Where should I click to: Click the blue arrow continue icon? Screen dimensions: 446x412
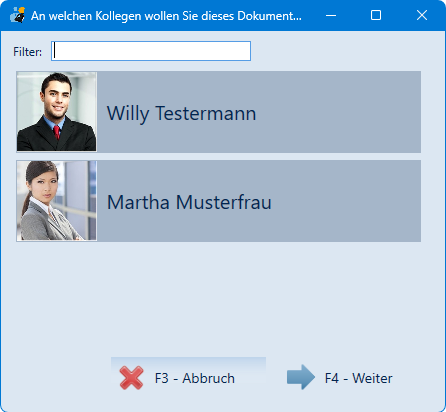[x=301, y=377]
